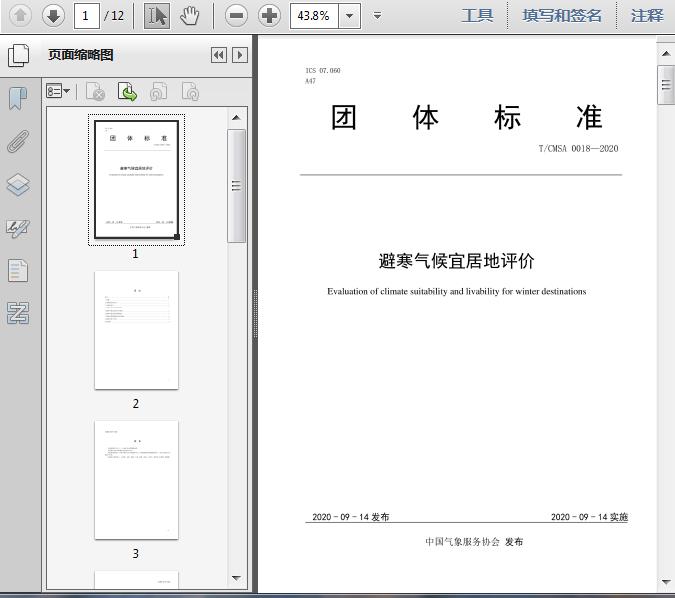
Task: Click the 2020-09-14 实施 date text
Action: click(589, 517)
